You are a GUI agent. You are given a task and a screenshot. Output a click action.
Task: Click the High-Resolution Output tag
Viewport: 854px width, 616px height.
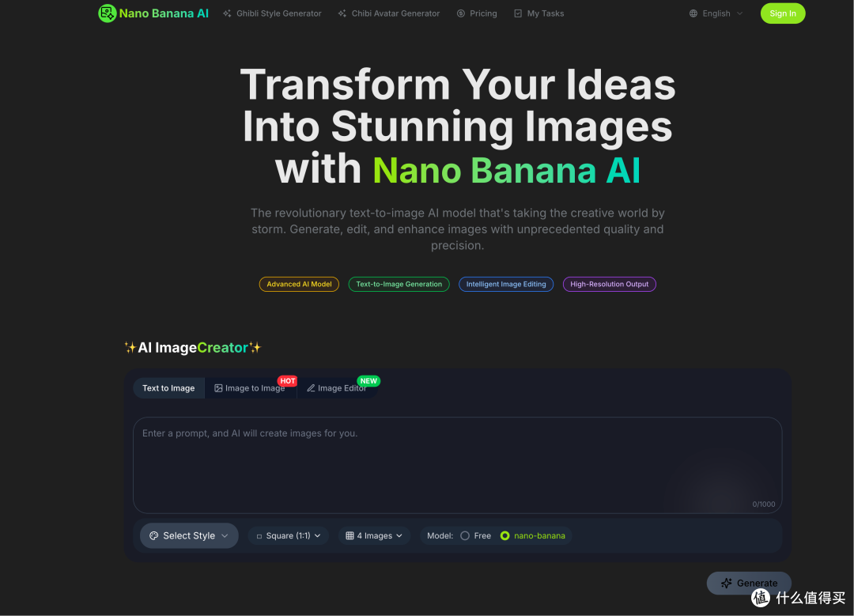point(609,285)
